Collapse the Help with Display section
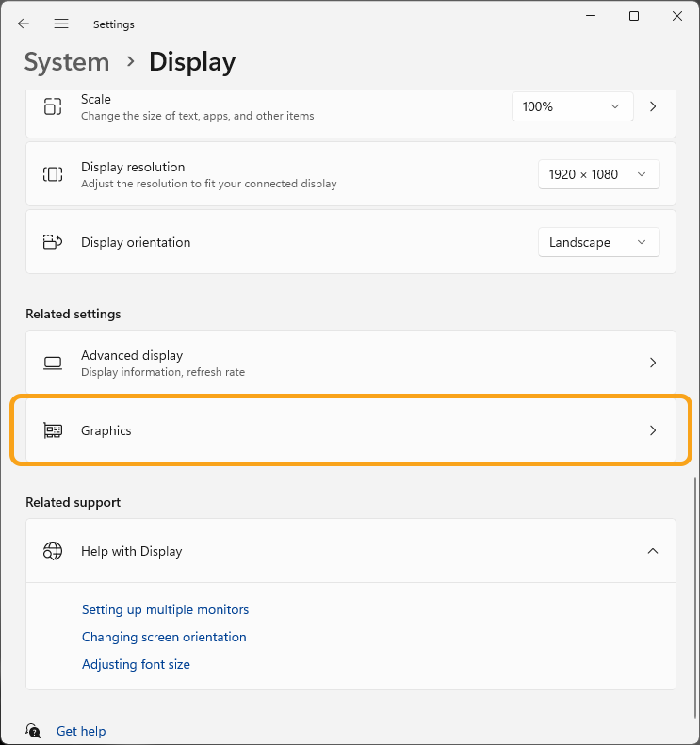700x745 pixels. (x=653, y=551)
